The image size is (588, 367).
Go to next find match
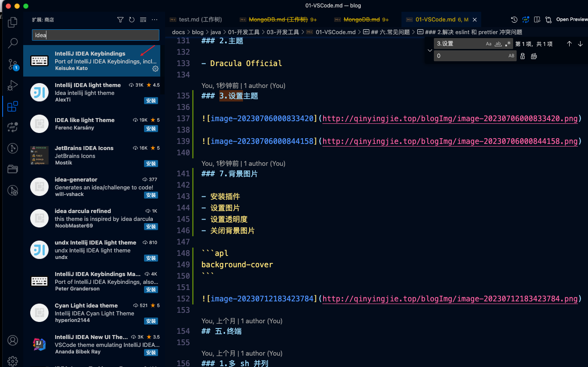click(x=580, y=44)
